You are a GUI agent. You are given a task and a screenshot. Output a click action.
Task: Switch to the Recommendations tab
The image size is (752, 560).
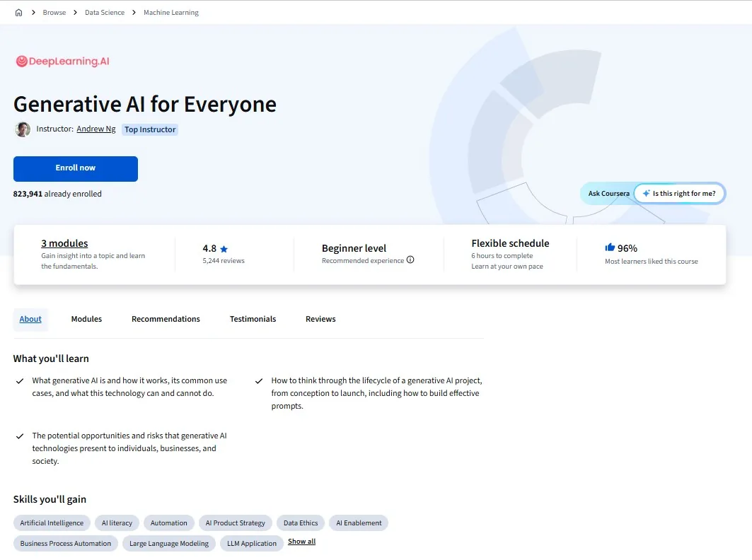click(166, 320)
